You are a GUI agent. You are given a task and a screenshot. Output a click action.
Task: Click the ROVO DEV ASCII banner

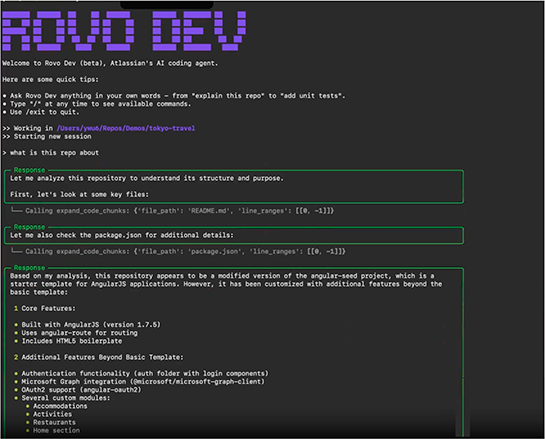[124, 31]
